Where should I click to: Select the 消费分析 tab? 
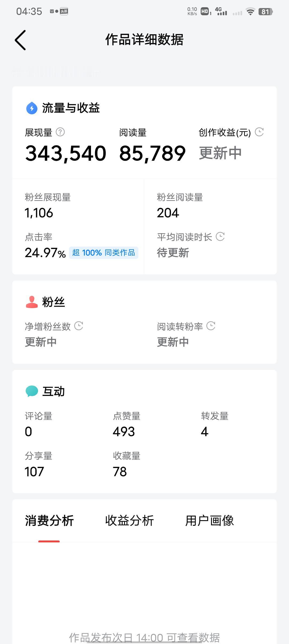tap(49, 521)
